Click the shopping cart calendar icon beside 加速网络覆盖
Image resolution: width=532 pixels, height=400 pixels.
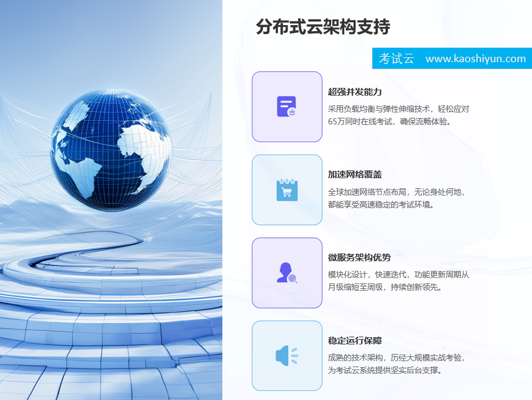point(287,190)
